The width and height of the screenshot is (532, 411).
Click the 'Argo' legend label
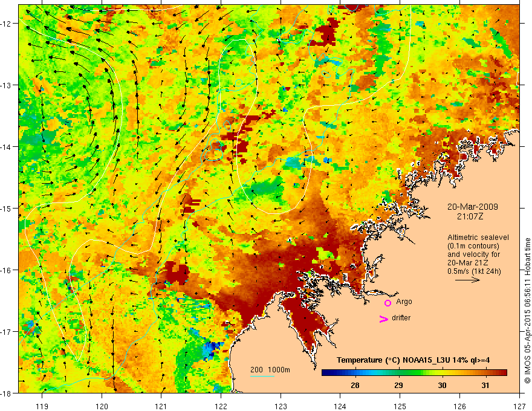(x=404, y=302)
